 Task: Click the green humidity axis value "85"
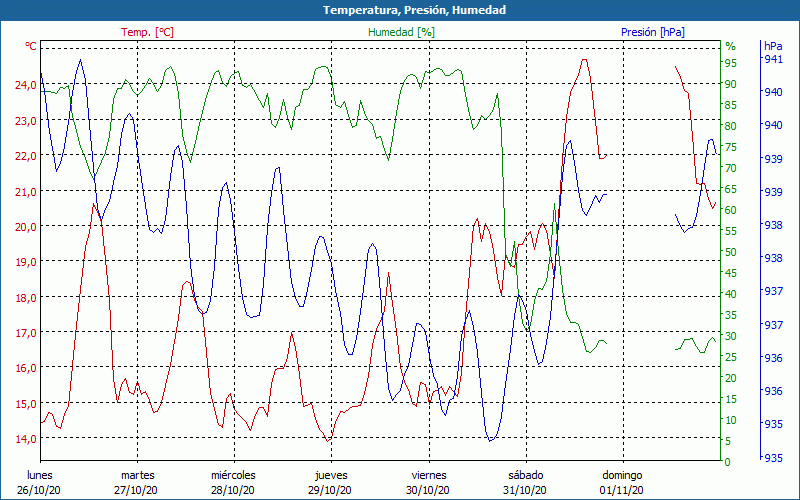pyautogui.click(x=731, y=105)
